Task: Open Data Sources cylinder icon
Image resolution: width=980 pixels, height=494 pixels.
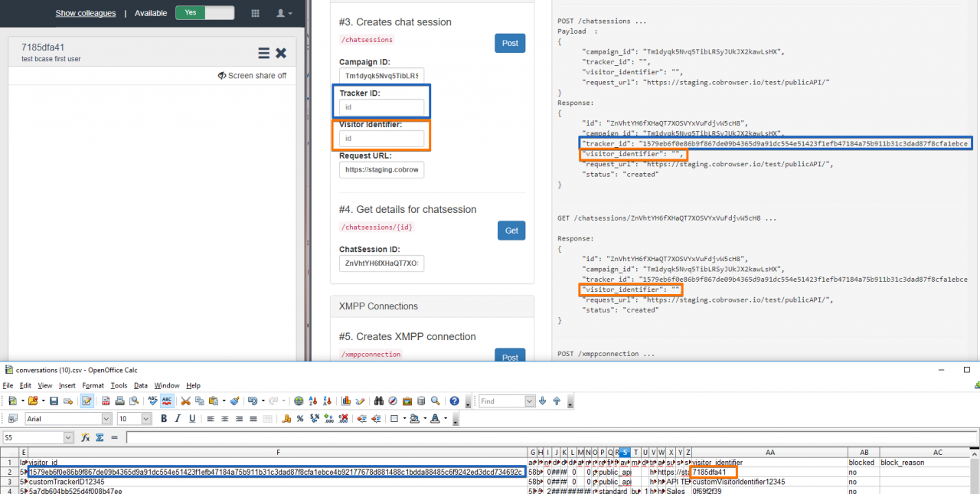Action: pyautogui.click(x=421, y=401)
